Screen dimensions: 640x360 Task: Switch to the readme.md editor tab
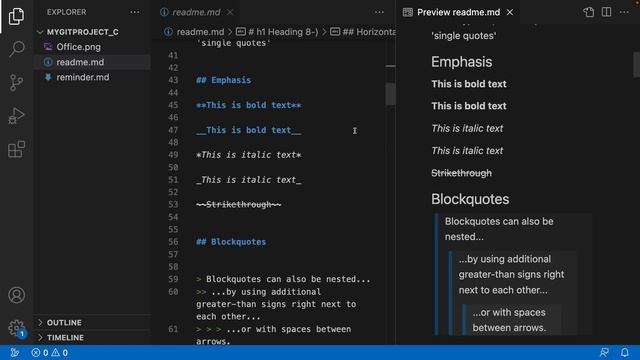pos(196,12)
